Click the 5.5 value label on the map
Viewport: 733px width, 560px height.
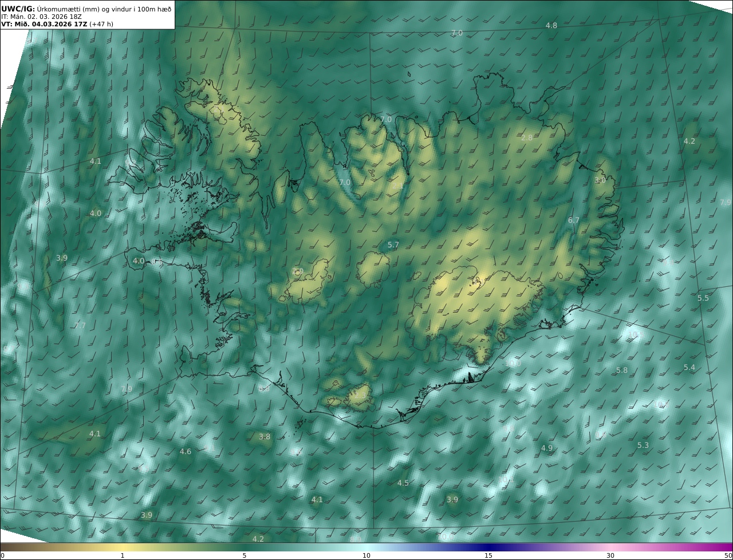[x=703, y=298]
